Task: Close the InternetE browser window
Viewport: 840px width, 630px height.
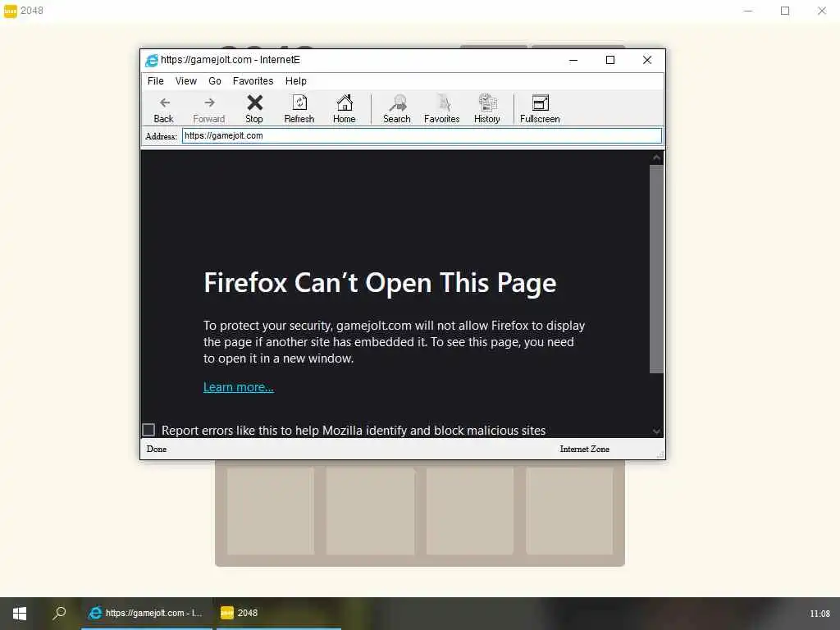Action: click(646, 60)
